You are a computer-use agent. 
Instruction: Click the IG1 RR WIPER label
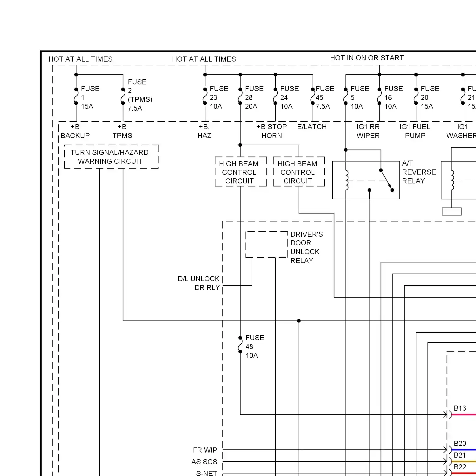pos(368,131)
